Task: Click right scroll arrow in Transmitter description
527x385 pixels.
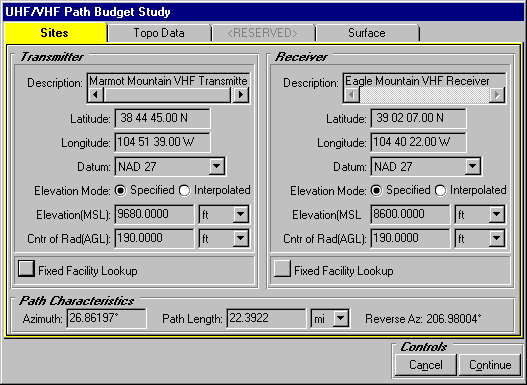Action: 241,95
